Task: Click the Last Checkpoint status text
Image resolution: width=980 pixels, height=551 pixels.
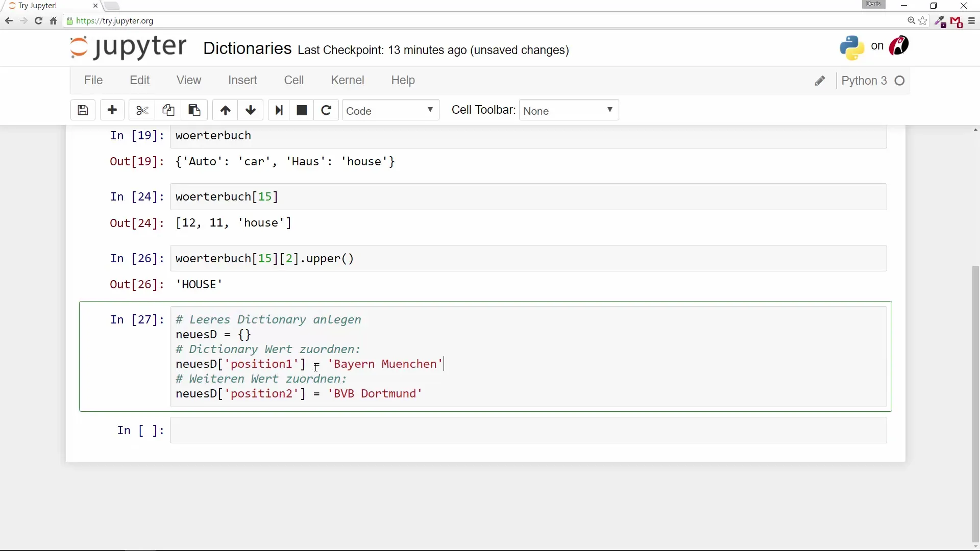Action: (x=433, y=50)
